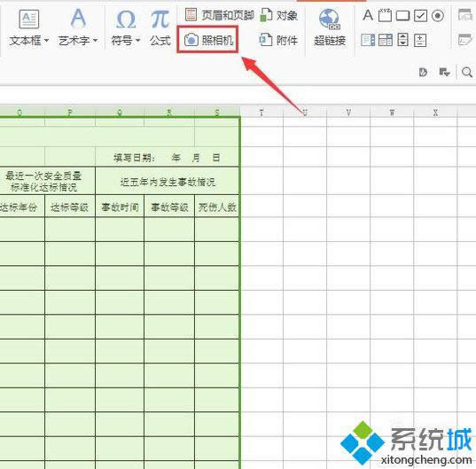Insert the scroll bar form control
Screen dimensions: 476x469
click(x=402, y=40)
